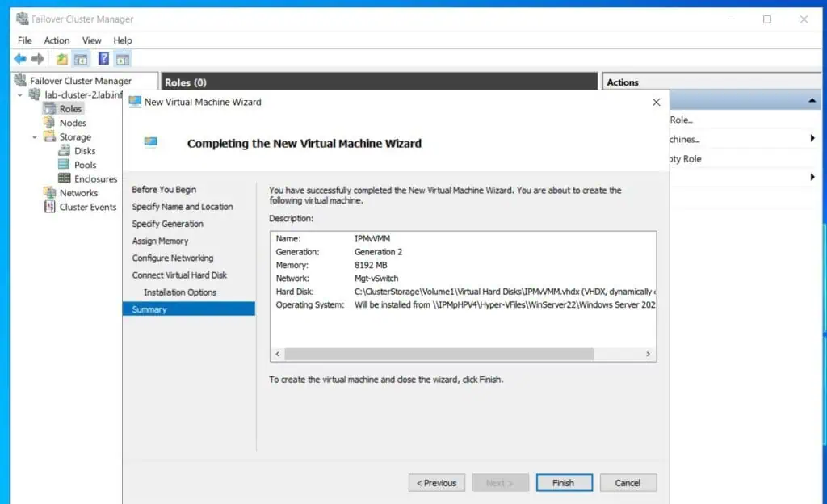This screenshot has height=504, width=827.
Task: Expand the lower Actions submenu arrow
Action: click(812, 177)
